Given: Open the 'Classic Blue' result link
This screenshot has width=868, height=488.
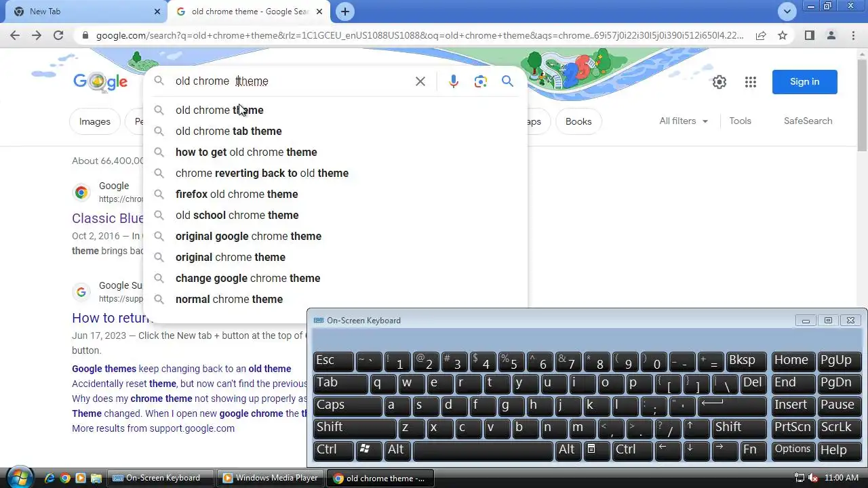Looking at the screenshot, I should click(x=108, y=218).
